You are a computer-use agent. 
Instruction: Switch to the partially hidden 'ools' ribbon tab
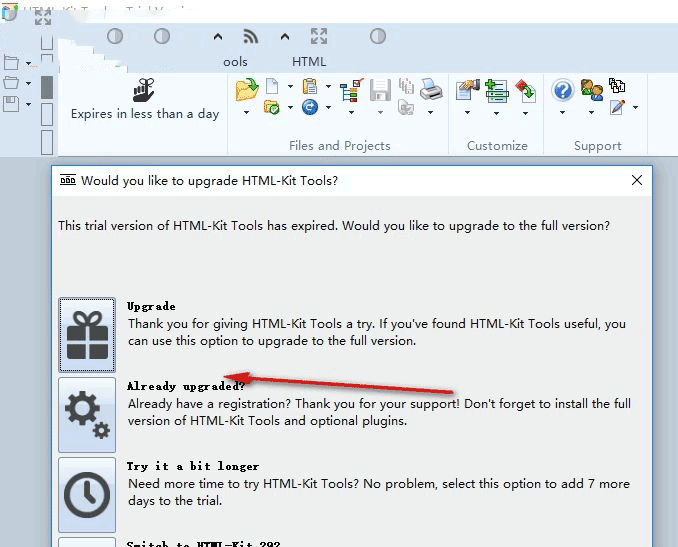235,62
